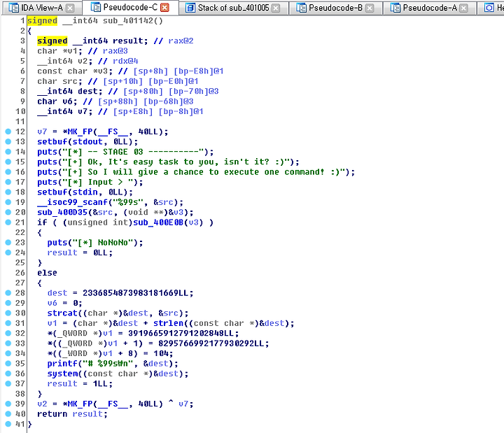This screenshot has height=433, width=504.
Task: Click the sub_400D35 function call
Action: click(x=62, y=213)
